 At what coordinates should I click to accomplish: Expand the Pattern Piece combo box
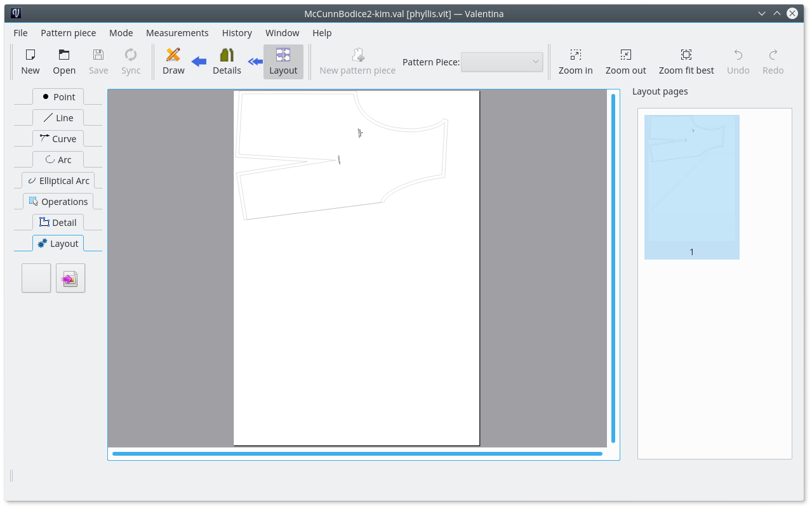[x=502, y=62]
